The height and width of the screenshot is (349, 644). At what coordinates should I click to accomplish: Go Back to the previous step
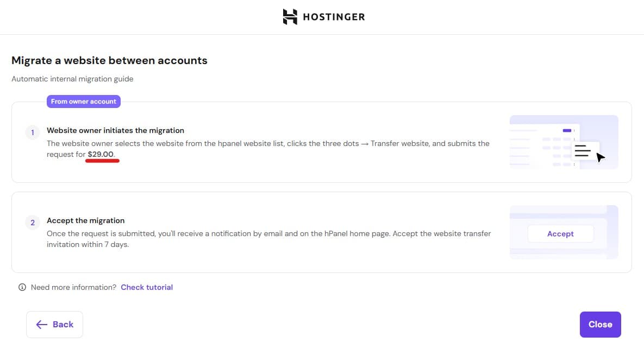tap(55, 325)
